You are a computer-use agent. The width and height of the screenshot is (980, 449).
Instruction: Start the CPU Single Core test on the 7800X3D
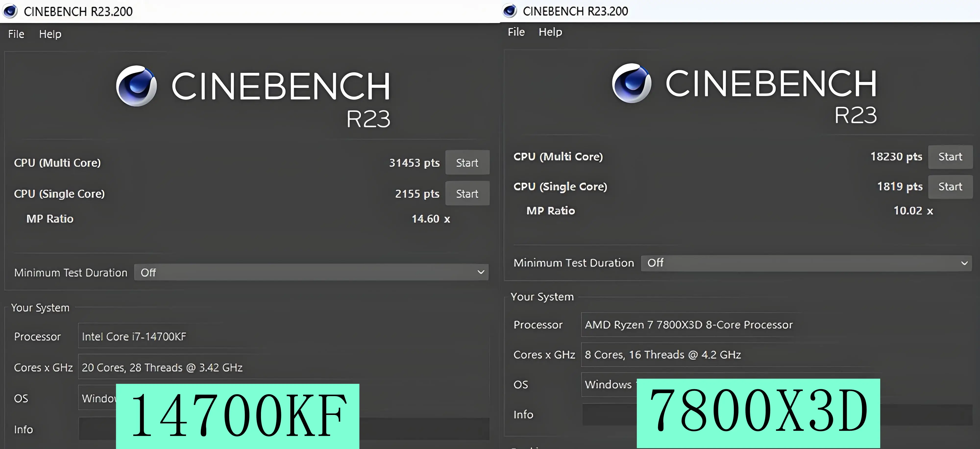[x=950, y=187]
